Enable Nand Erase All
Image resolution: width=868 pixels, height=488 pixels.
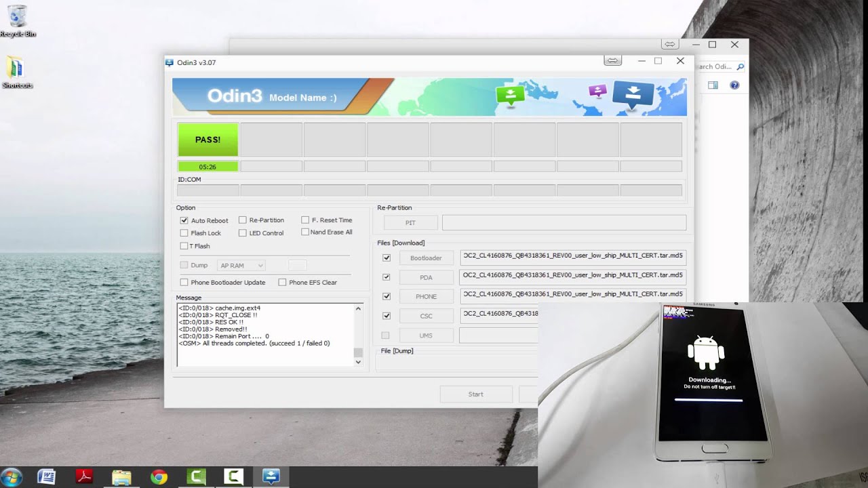pyautogui.click(x=305, y=232)
